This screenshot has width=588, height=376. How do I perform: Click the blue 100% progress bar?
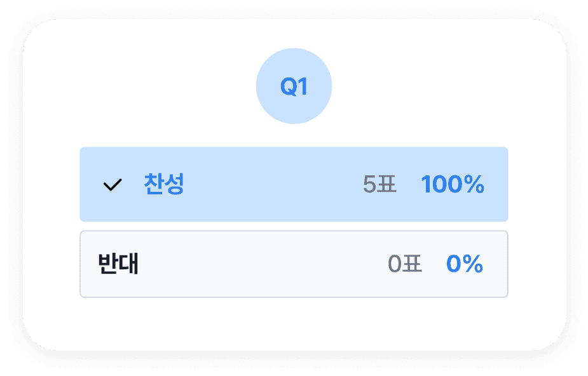tap(294, 185)
